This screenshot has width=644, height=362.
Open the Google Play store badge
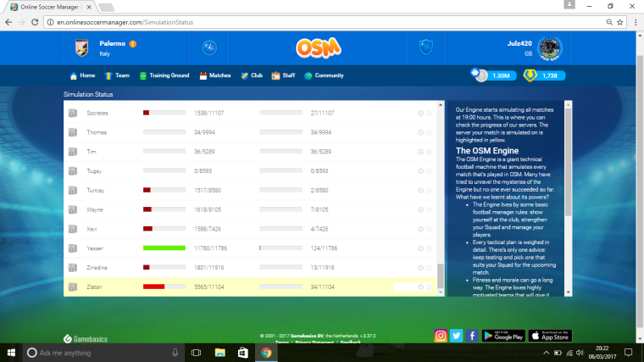click(x=503, y=336)
